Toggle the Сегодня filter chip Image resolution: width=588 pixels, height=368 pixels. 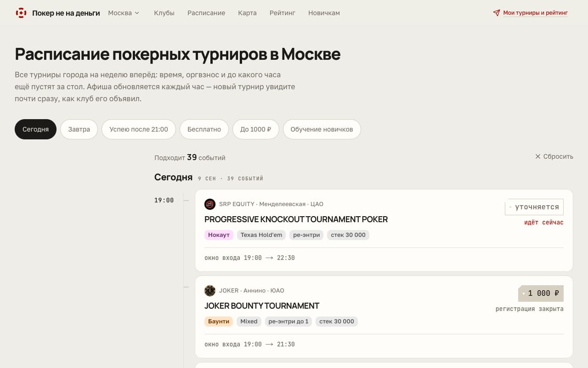tap(35, 129)
